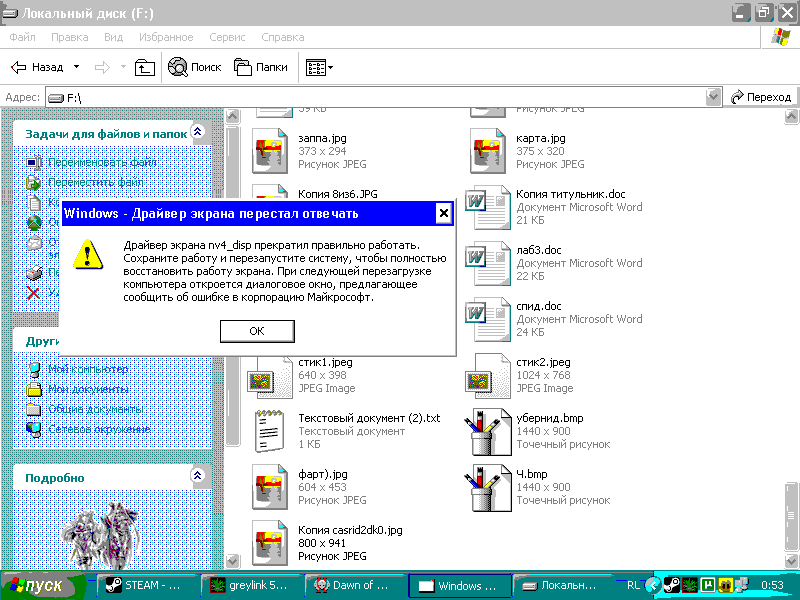The height and width of the screenshot is (600, 800).
Task: Open the Назад history dropdown arrow
Action: [77, 67]
